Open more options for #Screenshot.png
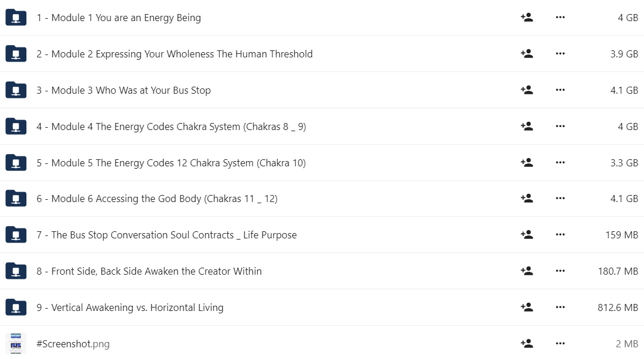Image resolution: width=644 pixels, height=359 pixels. pyautogui.click(x=560, y=343)
